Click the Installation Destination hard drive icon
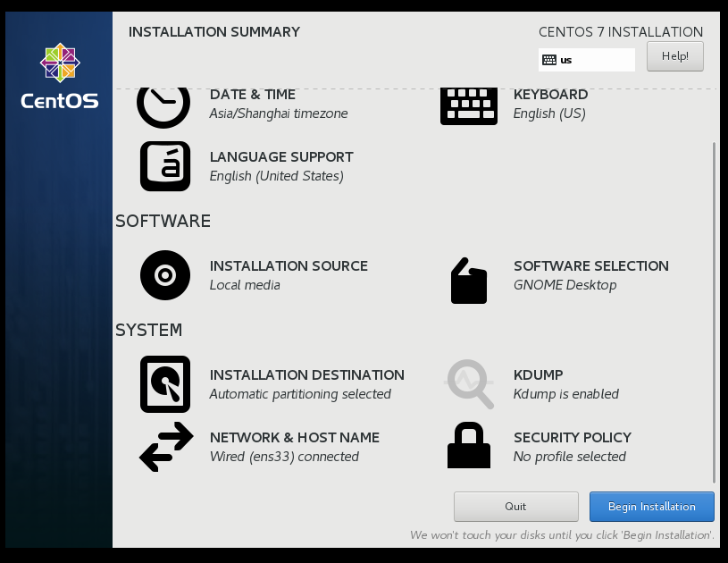 [x=165, y=384]
